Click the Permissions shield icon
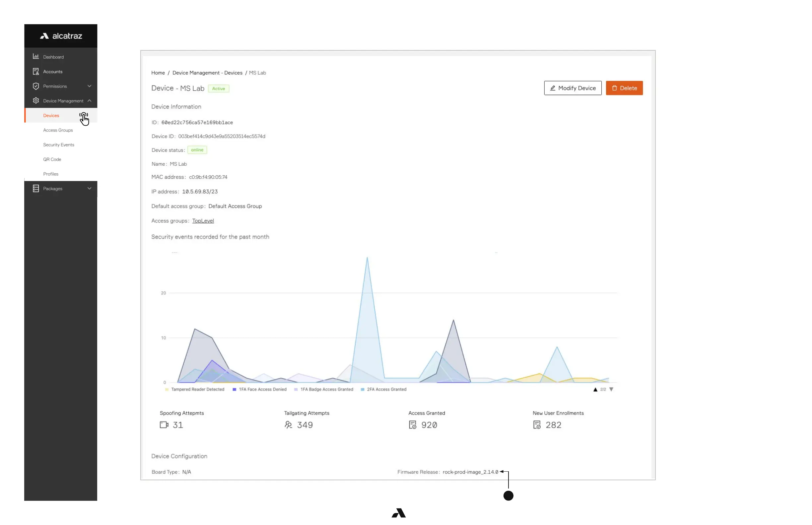Screen dimensions: 812x525 [x=36, y=86]
